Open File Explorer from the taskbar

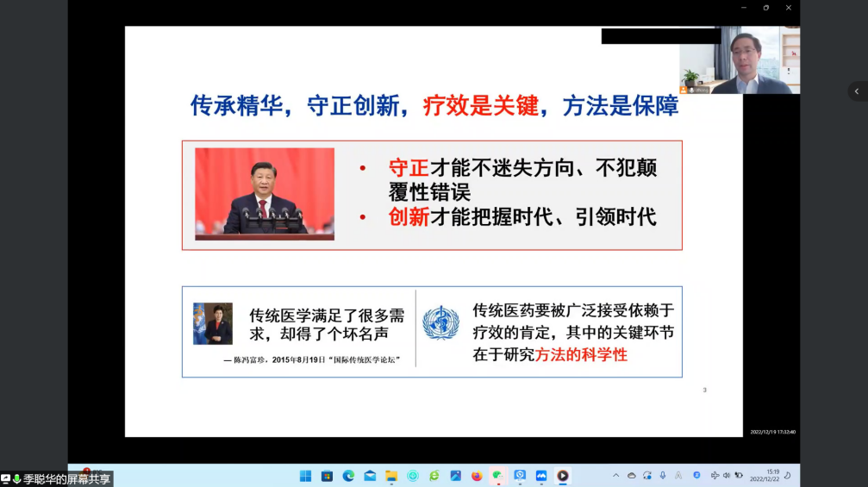tap(391, 476)
